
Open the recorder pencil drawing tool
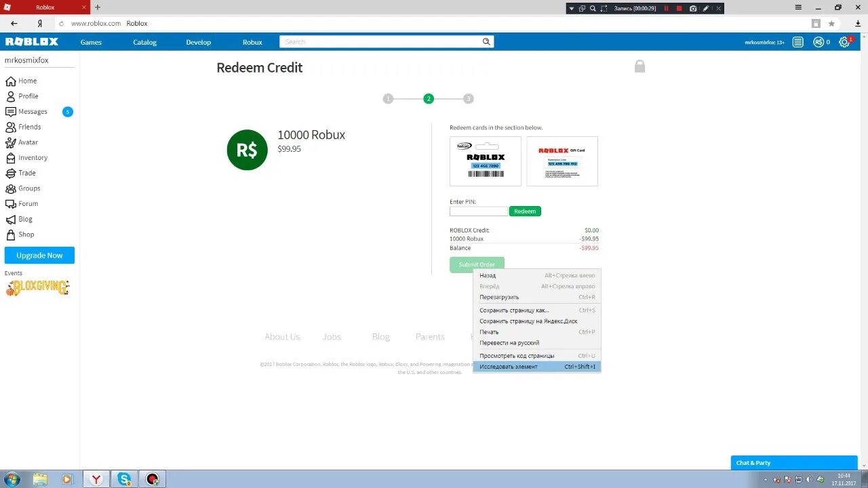click(x=706, y=8)
